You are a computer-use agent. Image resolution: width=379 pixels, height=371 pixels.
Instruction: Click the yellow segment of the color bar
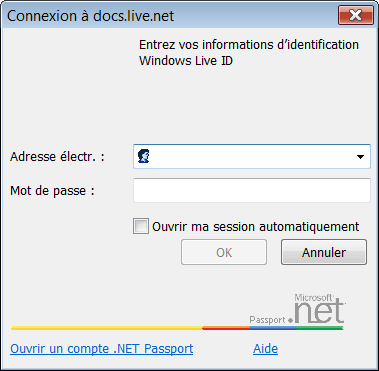[x=107, y=328]
